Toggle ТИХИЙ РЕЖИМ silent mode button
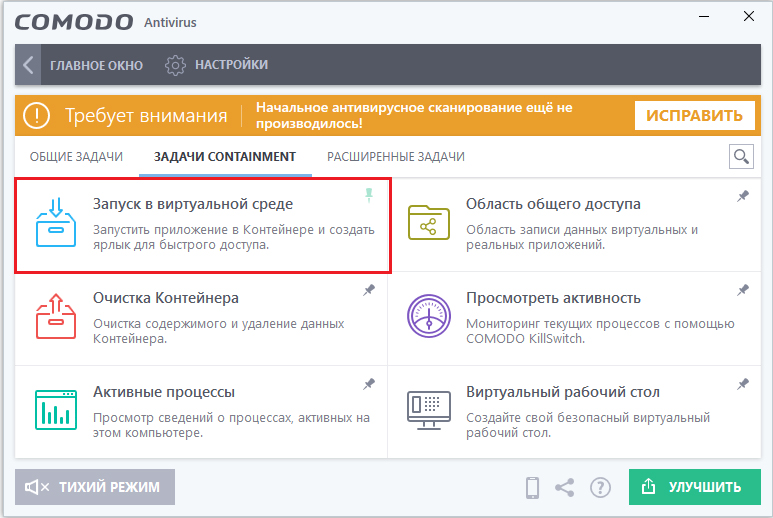This screenshot has width=773, height=518. point(95,487)
